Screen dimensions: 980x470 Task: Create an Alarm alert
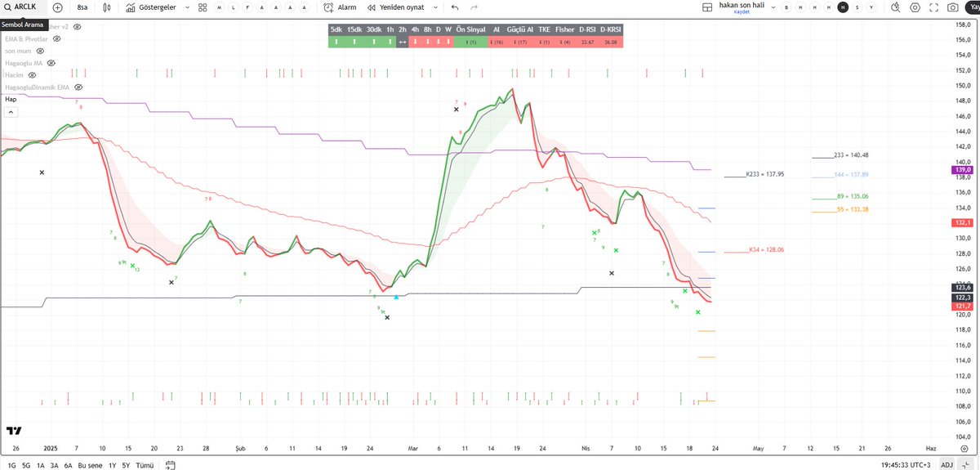tap(340, 7)
